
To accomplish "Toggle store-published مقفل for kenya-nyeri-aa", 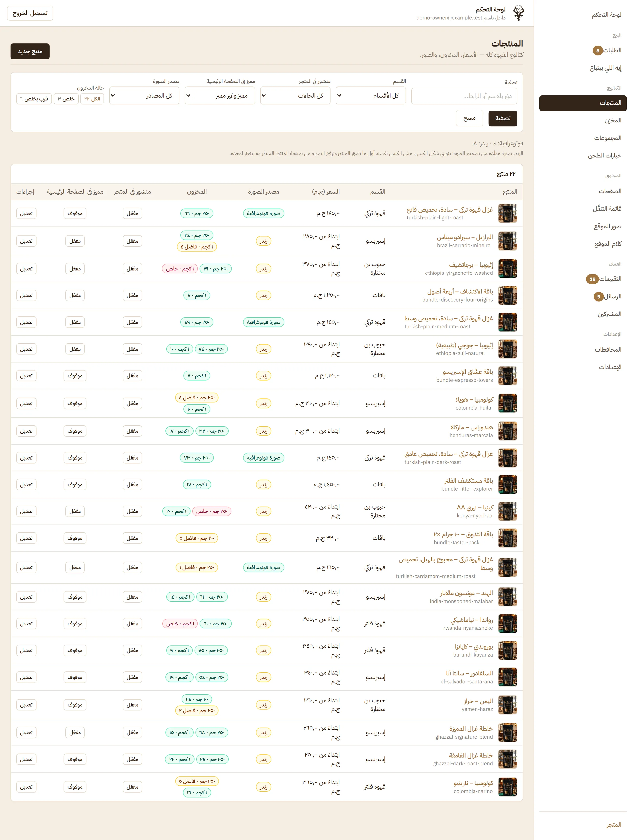I will [x=132, y=511].
